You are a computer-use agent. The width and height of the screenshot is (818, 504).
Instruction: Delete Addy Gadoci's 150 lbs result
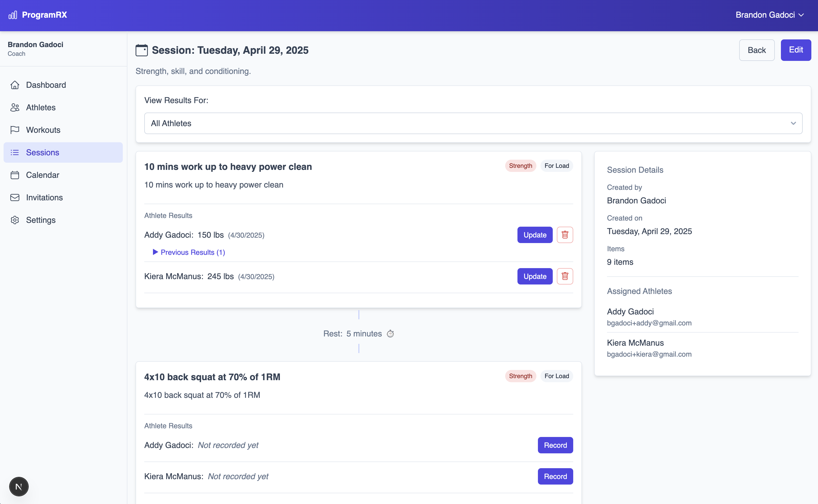[x=565, y=235]
